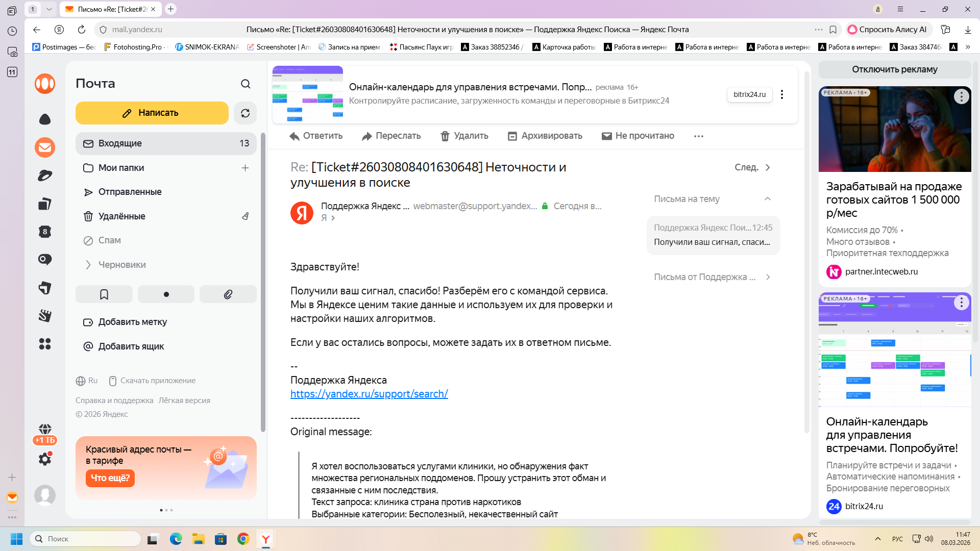Open the yandex.ru/support/search link
This screenshot has height=551, width=980.
(369, 394)
